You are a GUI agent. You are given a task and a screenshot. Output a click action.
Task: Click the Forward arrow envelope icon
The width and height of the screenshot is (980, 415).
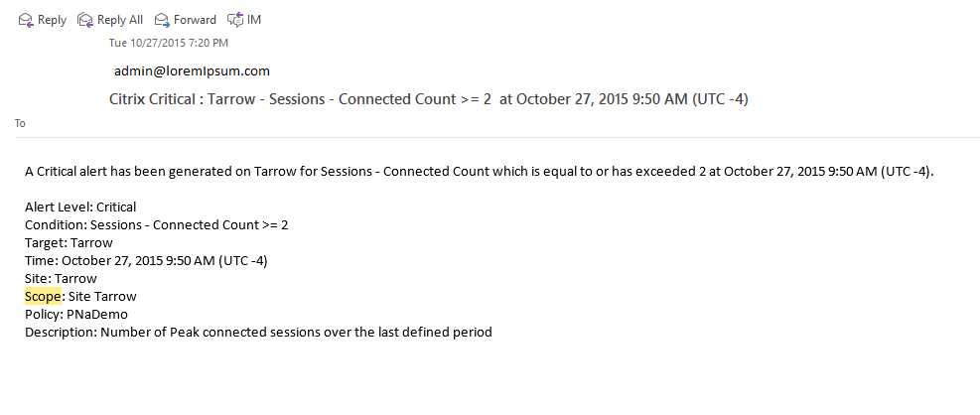162,20
